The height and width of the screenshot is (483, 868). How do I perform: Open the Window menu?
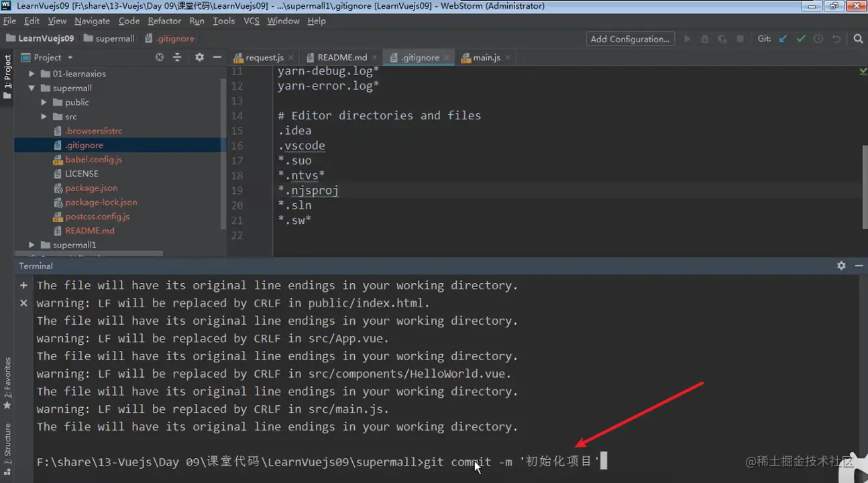283,21
